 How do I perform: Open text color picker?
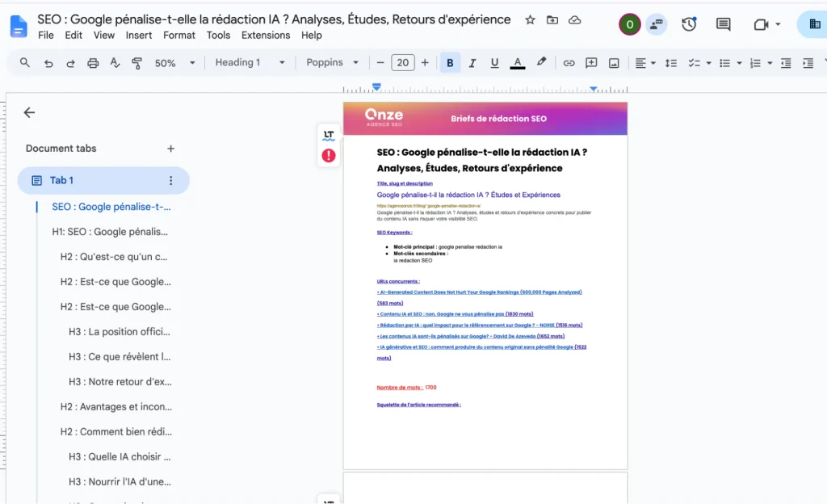(518, 63)
